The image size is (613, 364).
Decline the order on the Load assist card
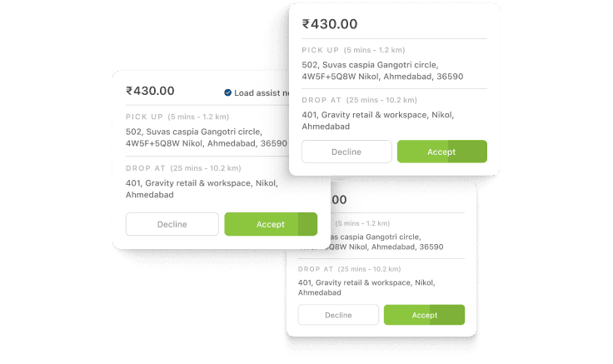point(172,224)
